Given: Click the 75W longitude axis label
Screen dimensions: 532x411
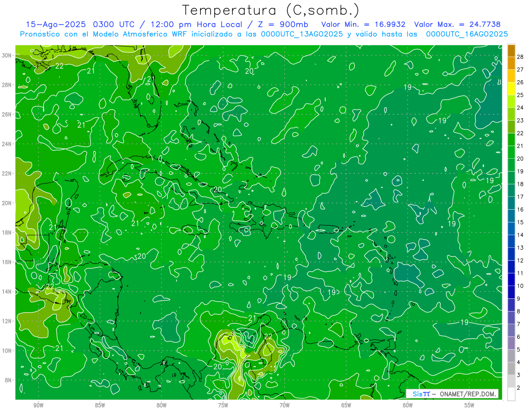Looking at the screenshot, I should click(223, 406).
